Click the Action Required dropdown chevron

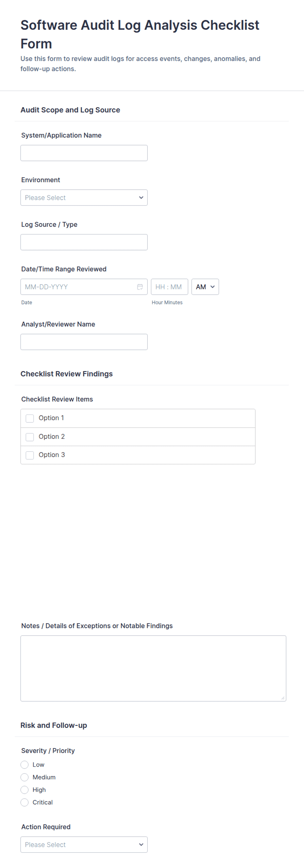[x=141, y=844]
